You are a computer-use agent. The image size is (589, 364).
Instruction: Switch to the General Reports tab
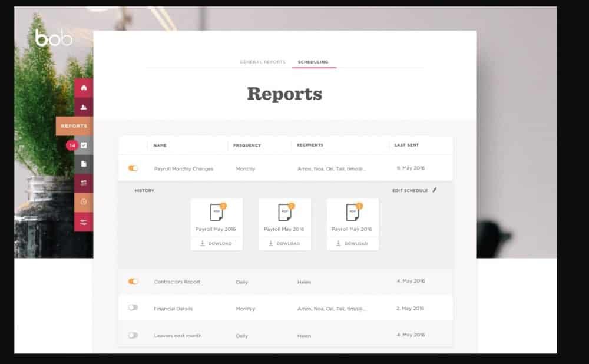(x=263, y=62)
